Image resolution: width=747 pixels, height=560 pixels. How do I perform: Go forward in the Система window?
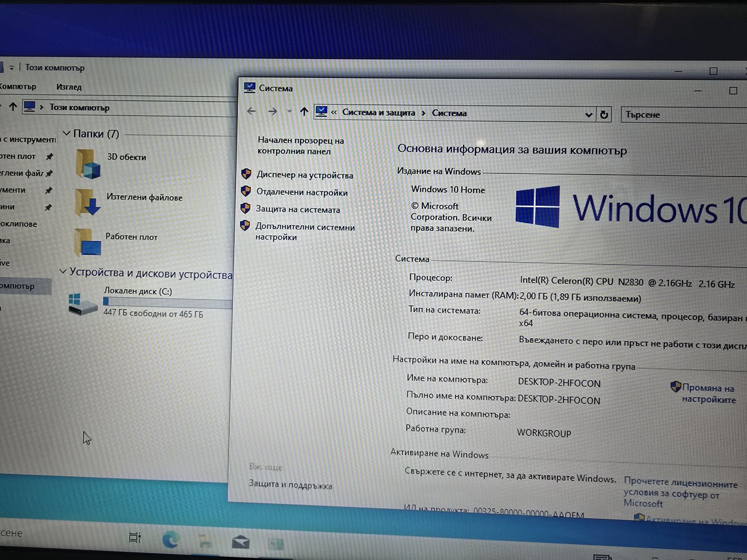tap(273, 111)
